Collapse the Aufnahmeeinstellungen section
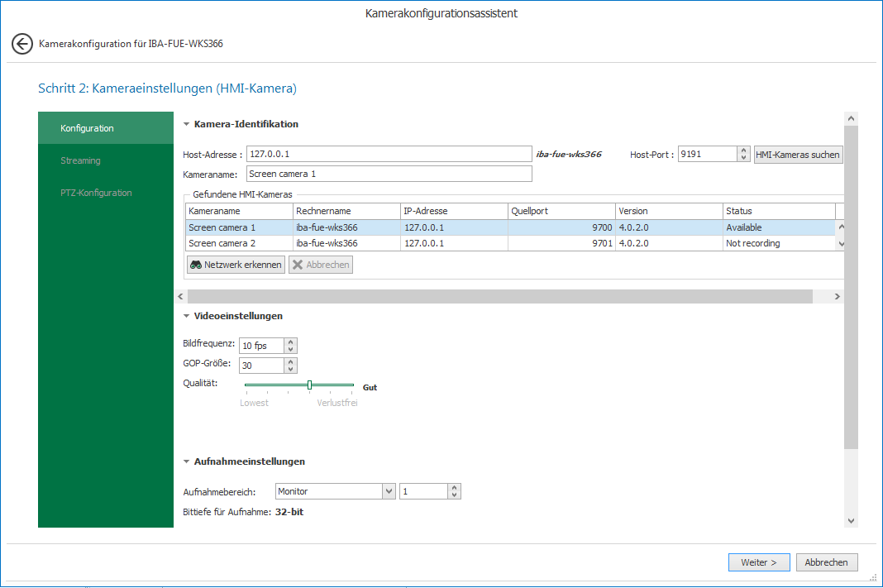The height and width of the screenshot is (588, 883). pyautogui.click(x=187, y=461)
